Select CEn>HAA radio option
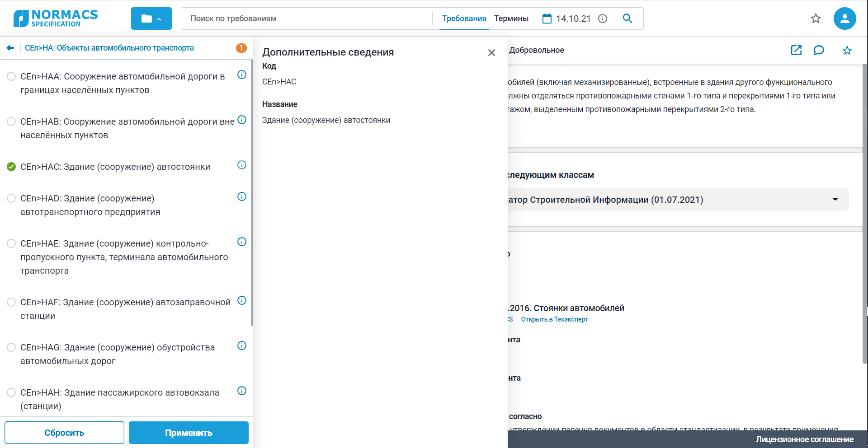The image size is (868, 448). click(x=11, y=76)
